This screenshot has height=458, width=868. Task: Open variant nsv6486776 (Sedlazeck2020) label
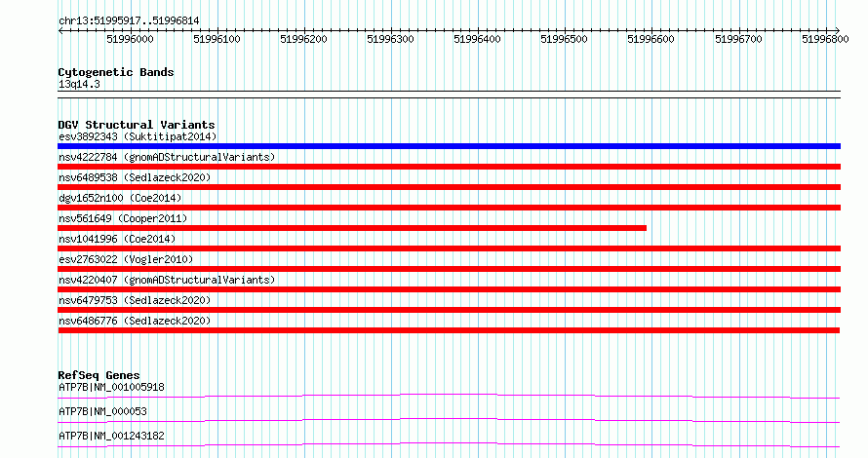click(135, 321)
